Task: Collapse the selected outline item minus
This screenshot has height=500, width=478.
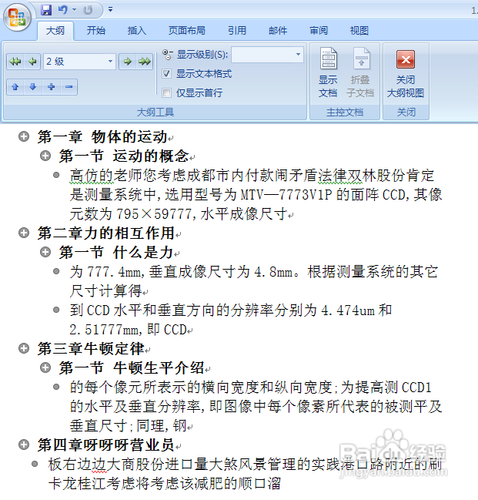Action: [x=69, y=87]
